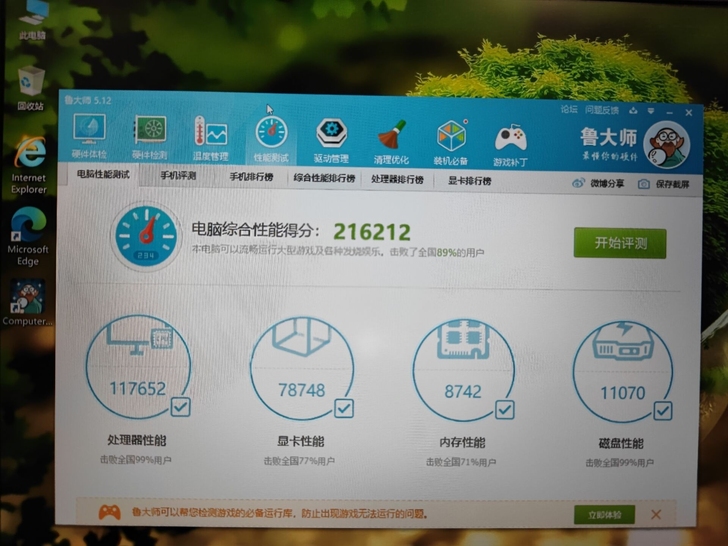Switch to the 显卡排行榜 tab
Screen dimensions: 728x546
tap(469, 181)
